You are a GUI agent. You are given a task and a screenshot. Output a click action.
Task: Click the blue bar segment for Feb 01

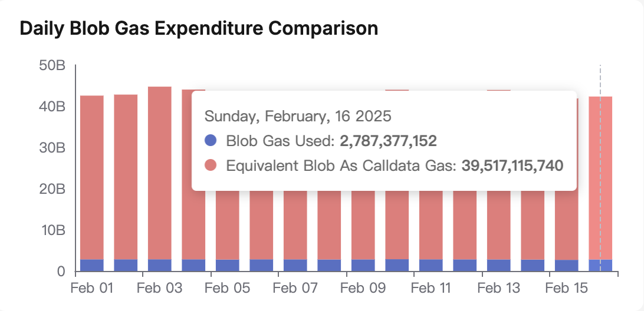[x=91, y=265]
